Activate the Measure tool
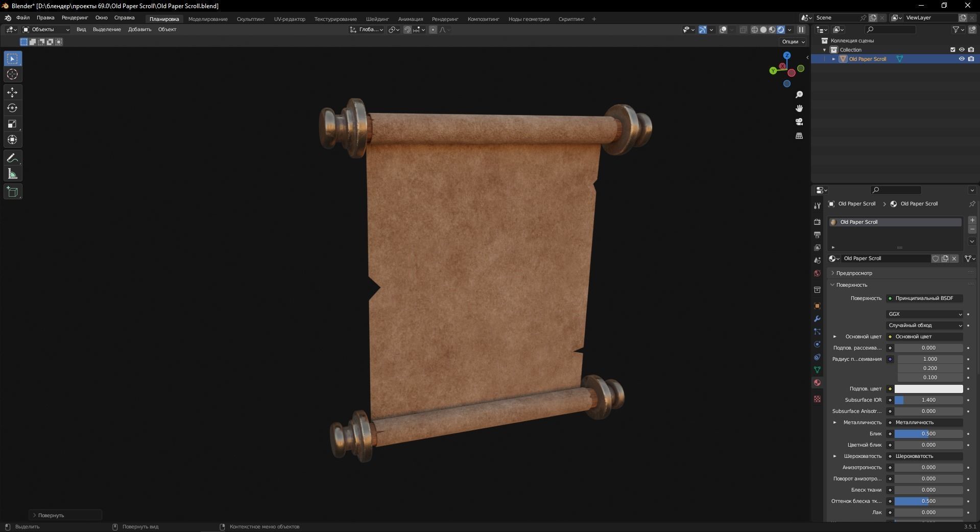 [x=12, y=174]
